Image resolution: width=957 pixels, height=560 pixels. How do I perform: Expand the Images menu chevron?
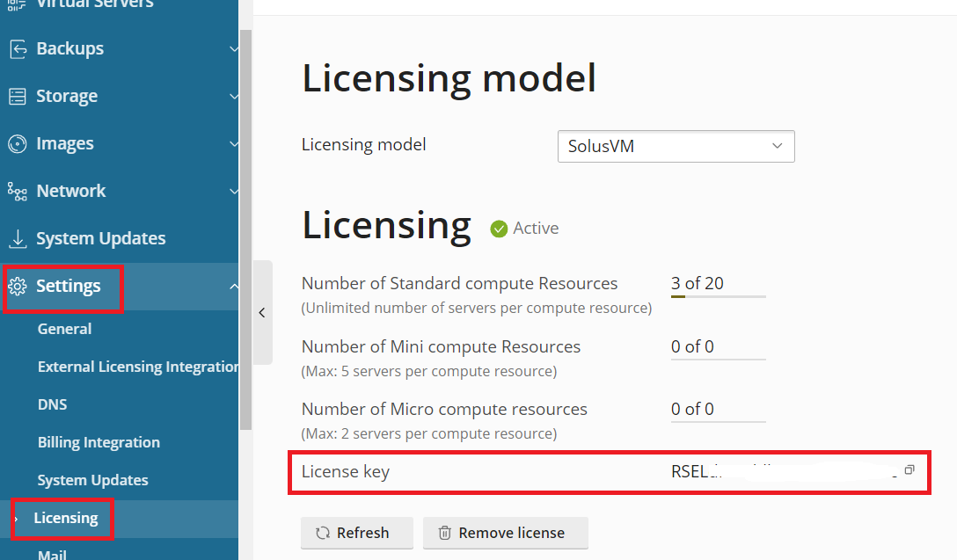pyautogui.click(x=233, y=144)
